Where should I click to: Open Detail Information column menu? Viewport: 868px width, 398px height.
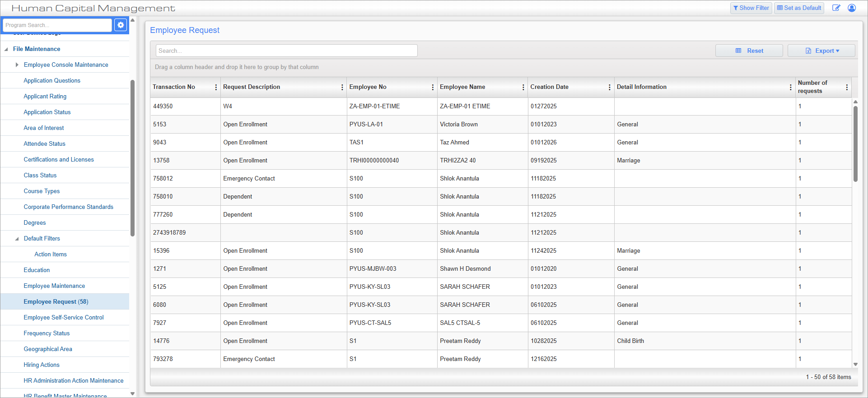791,87
